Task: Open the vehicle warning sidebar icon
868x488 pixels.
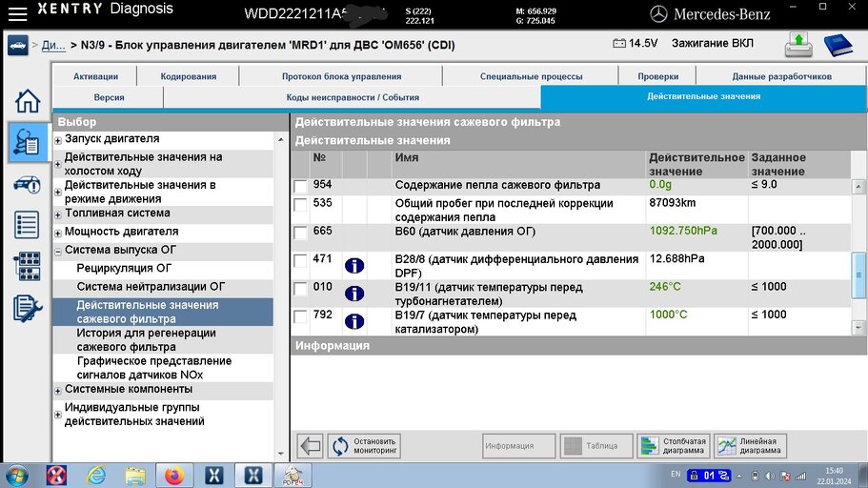Action: click(x=27, y=185)
